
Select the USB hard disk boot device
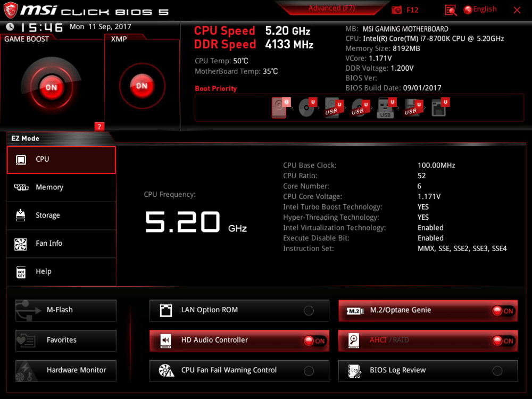(x=334, y=108)
